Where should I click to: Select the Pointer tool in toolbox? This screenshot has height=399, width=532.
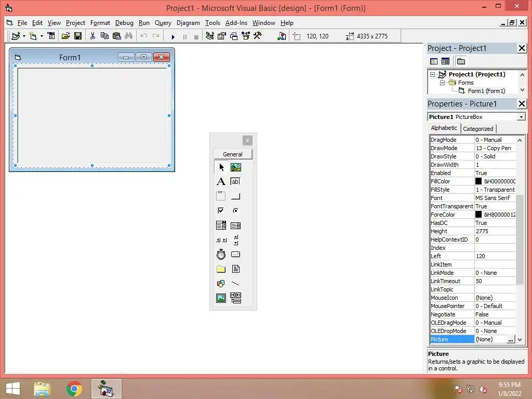click(221, 167)
